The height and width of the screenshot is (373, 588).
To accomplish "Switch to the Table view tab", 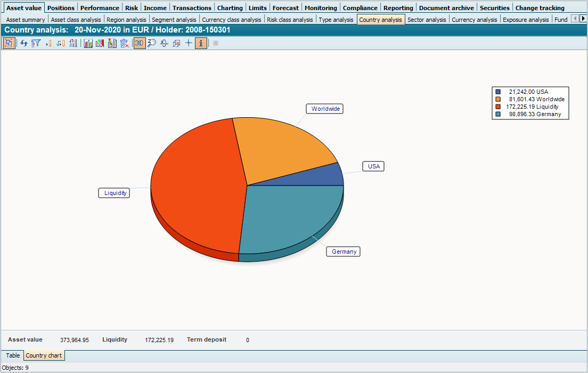I will [13, 355].
